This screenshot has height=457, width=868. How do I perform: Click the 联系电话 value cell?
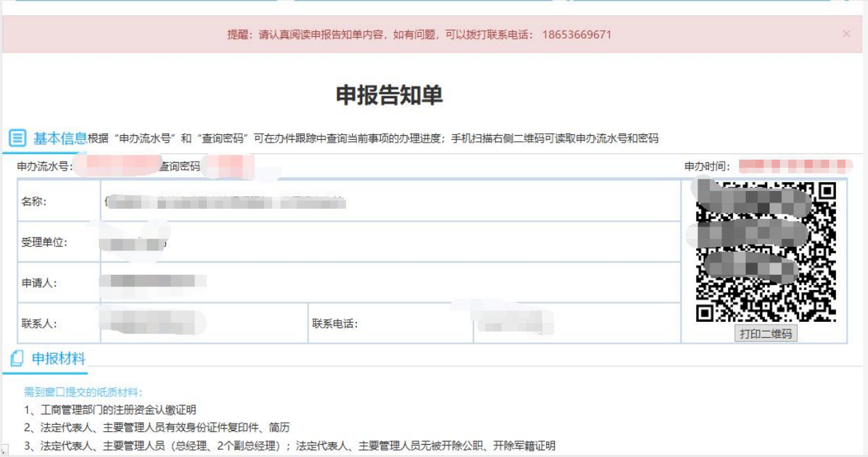pos(577,323)
